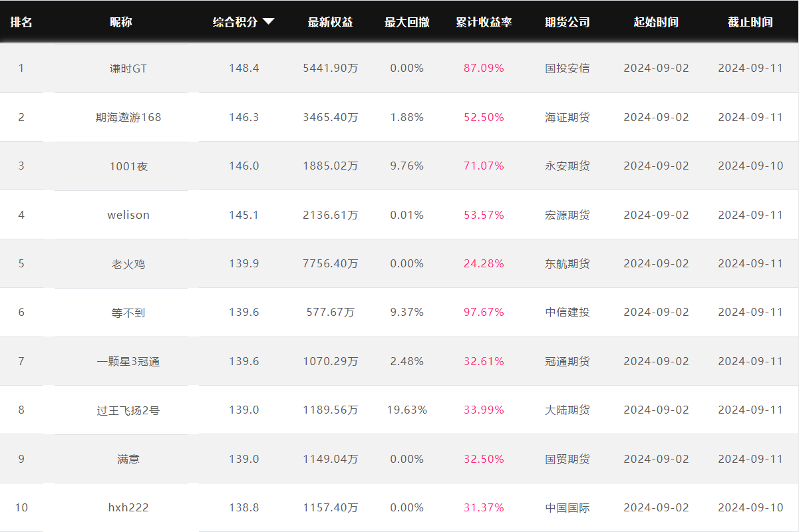Viewport: 799px width, 532px height.
Task: Open nickname 满意
Action: (x=128, y=459)
